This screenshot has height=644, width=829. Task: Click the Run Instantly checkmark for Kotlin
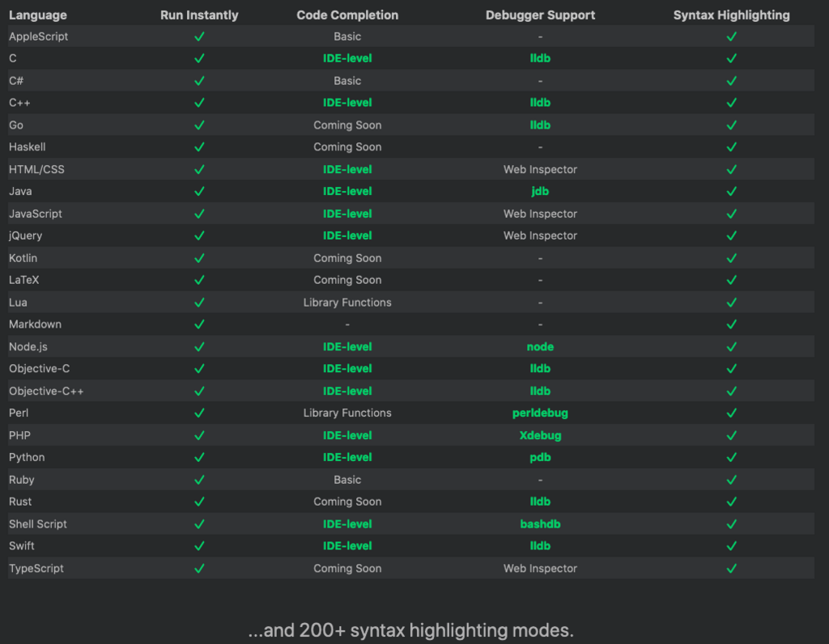click(x=199, y=258)
